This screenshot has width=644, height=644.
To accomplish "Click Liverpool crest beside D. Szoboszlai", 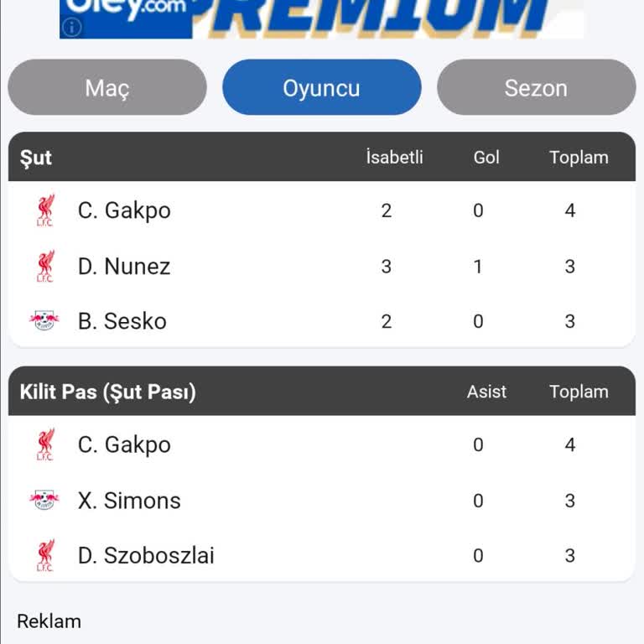I will coord(44,555).
